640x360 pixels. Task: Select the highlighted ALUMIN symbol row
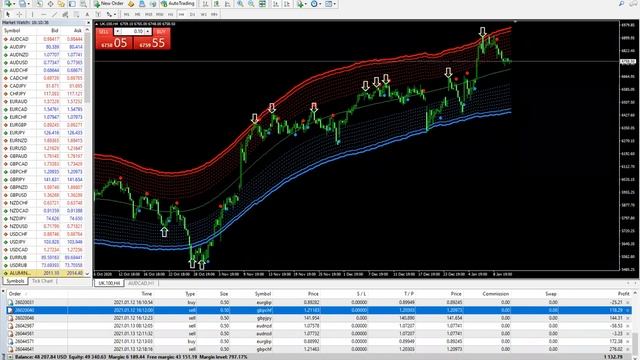(43, 273)
